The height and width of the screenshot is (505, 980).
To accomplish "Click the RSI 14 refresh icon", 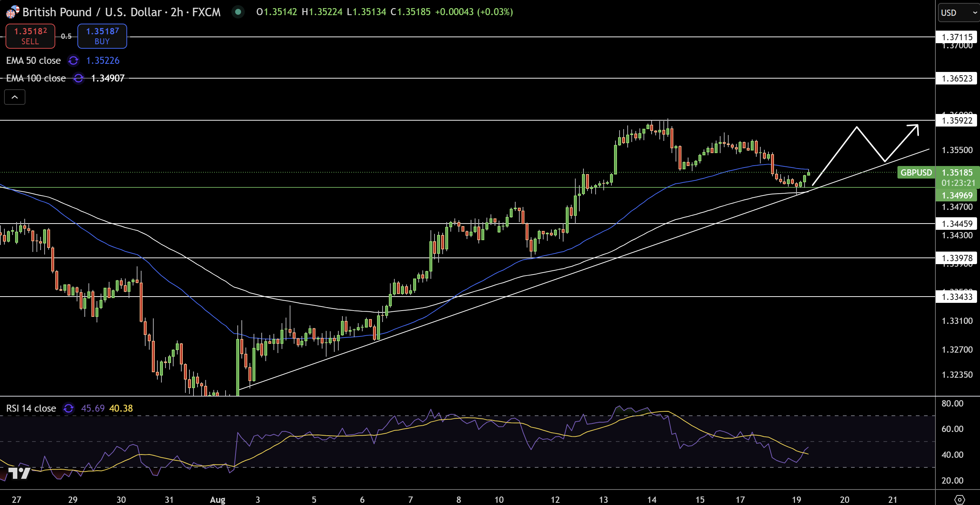I will 69,408.
